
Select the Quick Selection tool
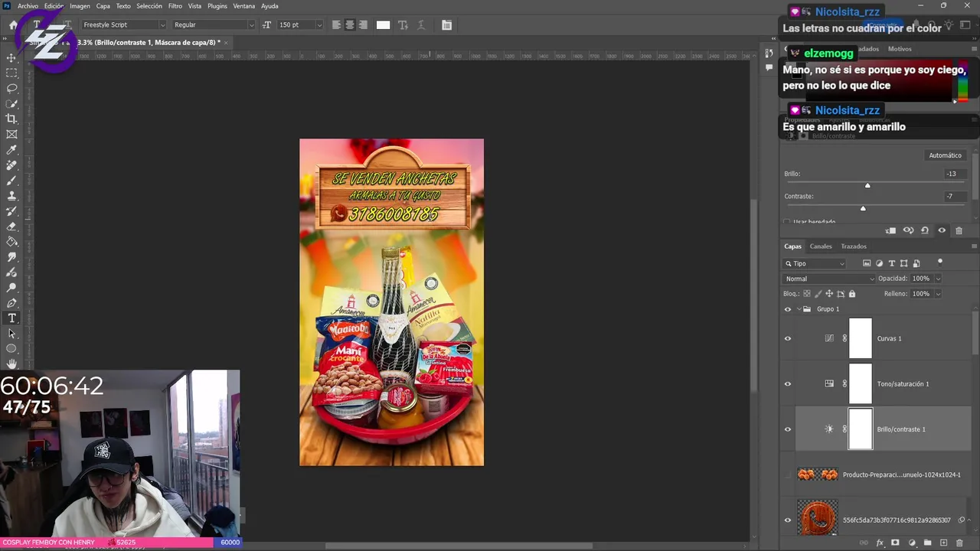coord(11,103)
